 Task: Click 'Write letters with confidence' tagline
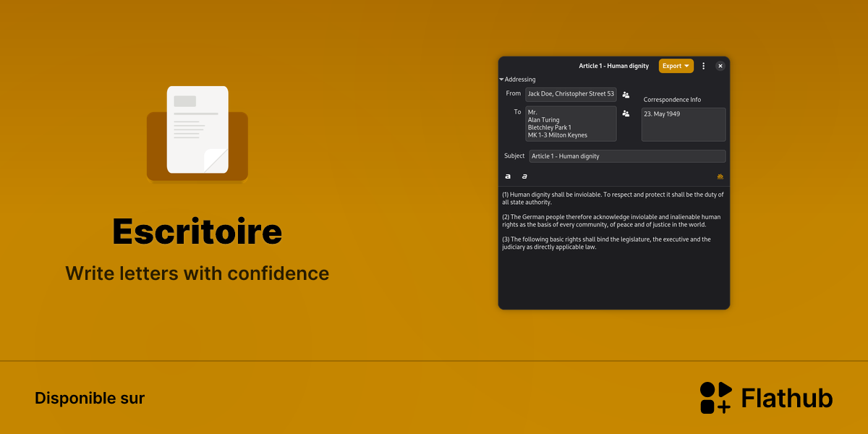pos(197,273)
